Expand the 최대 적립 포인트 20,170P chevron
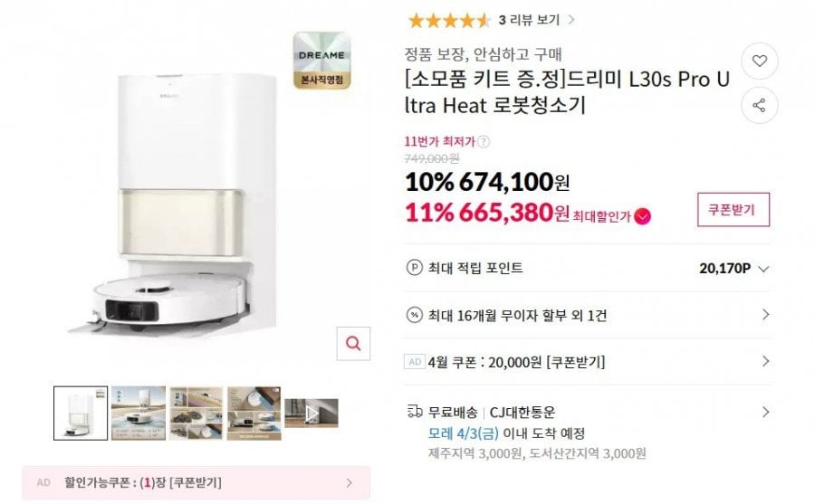Viewport: 815px width, 504px height. [763, 269]
